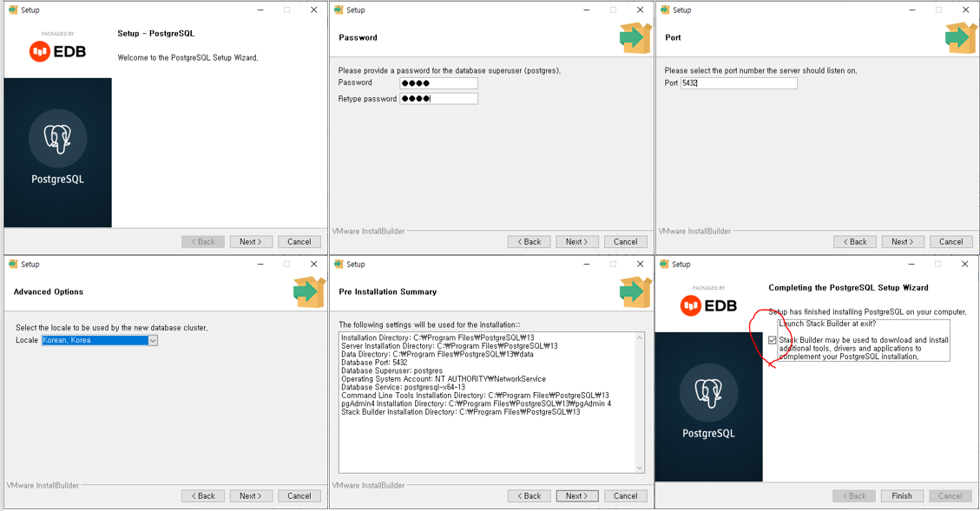Minimize the Pre Installation Summary window
This screenshot has width=980, height=511.
coord(586,265)
